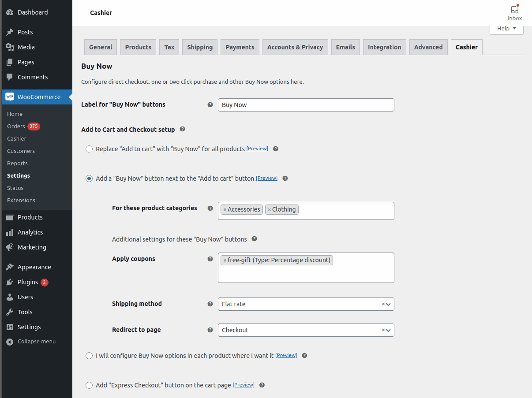
Task: Open the Shipping method Flat rate dropdown
Action: coord(306,304)
